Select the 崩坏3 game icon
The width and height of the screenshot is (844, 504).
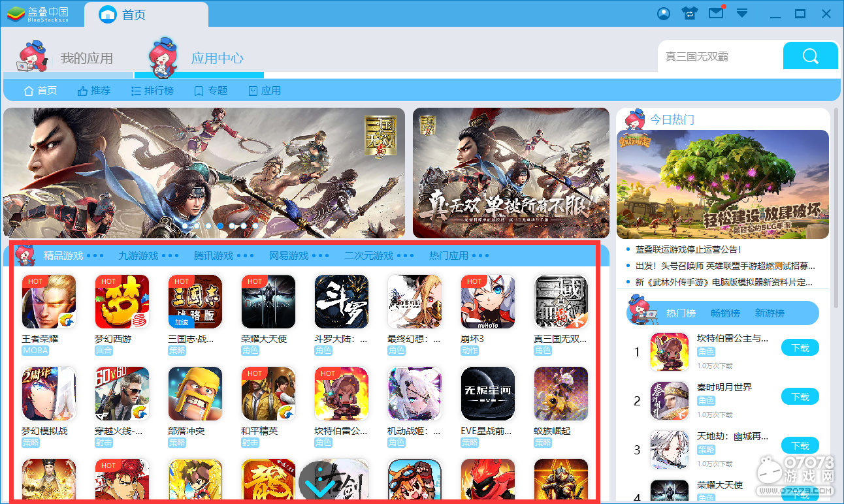[488, 302]
